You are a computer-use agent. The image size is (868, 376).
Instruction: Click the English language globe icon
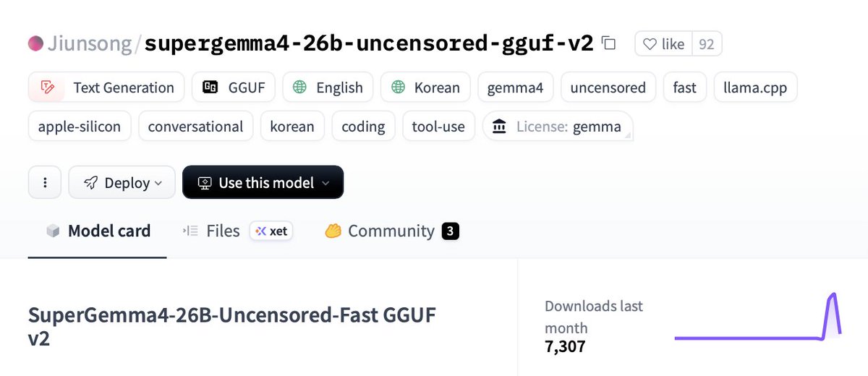pyautogui.click(x=299, y=87)
